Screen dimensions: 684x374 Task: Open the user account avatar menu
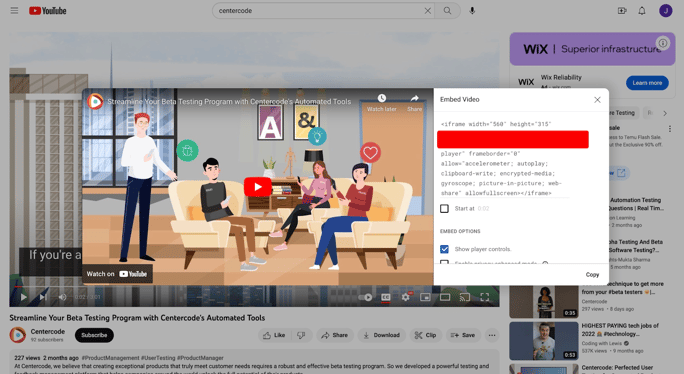[666, 10]
